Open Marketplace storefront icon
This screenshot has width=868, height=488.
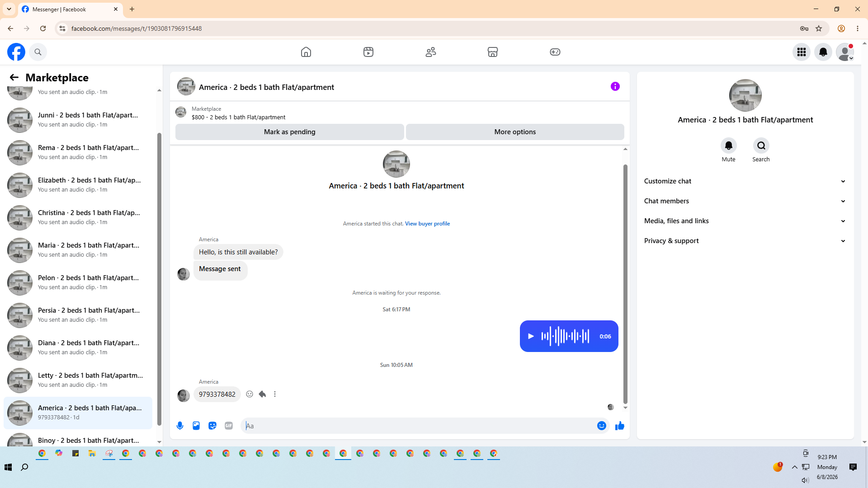(493, 52)
